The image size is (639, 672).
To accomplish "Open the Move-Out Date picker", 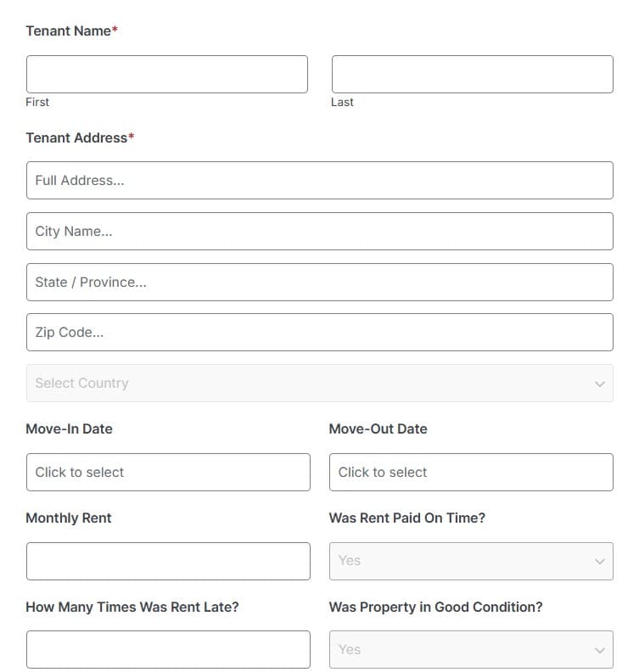I will (x=471, y=473).
